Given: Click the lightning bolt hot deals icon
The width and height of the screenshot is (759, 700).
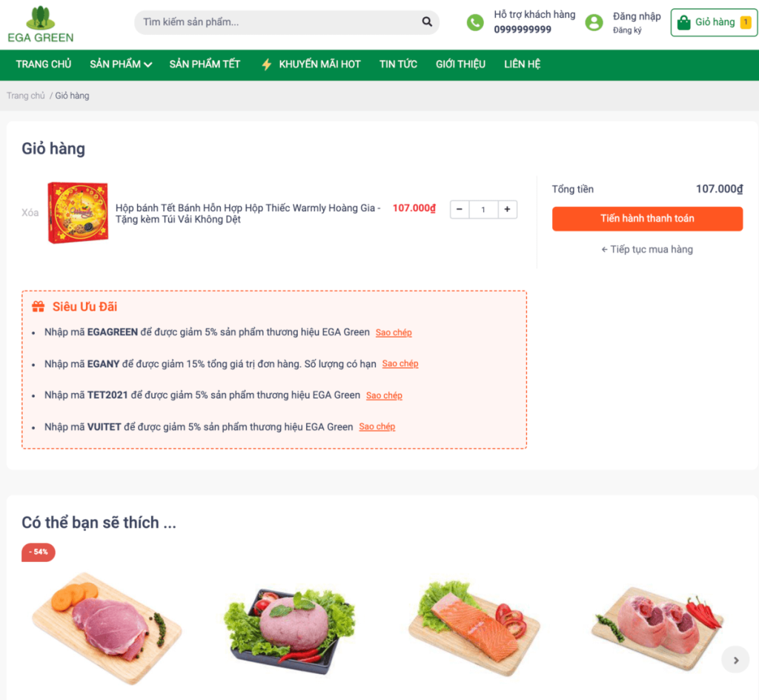Looking at the screenshot, I should [266, 65].
